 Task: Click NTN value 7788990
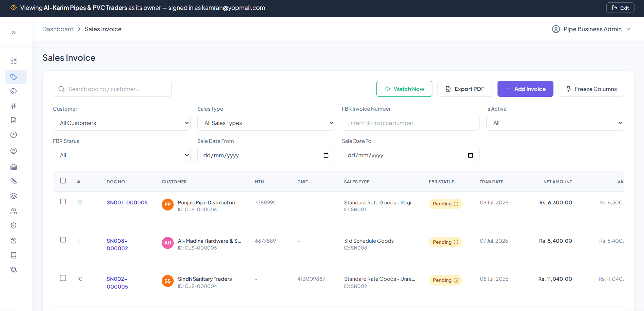point(266,203)
